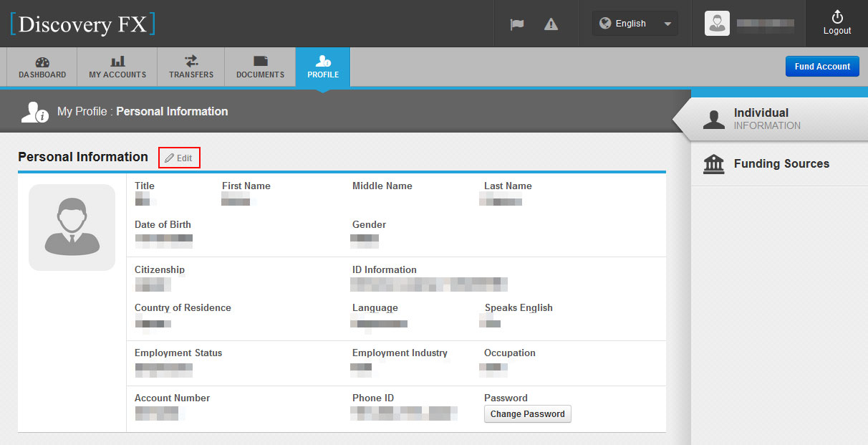Click the Discovery FX logo
The width and height of the screenshot is (868, 445).
point(82,24)
